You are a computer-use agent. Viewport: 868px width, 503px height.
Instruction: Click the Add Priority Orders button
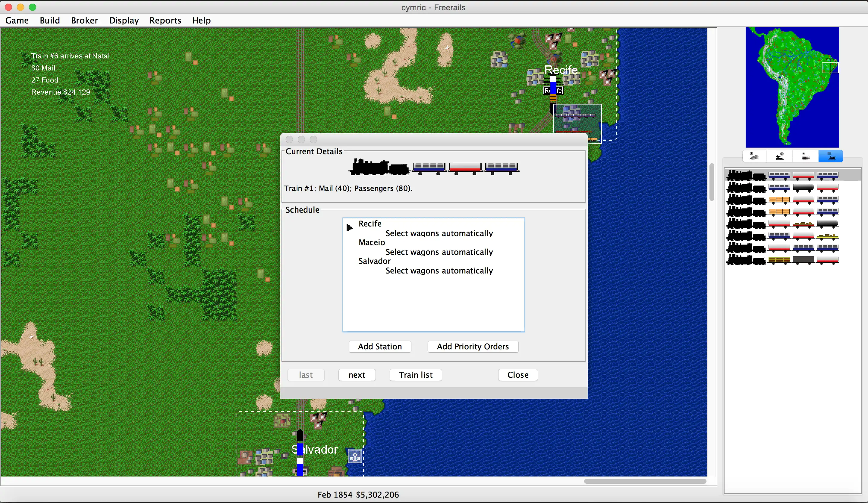click(473, 346)
